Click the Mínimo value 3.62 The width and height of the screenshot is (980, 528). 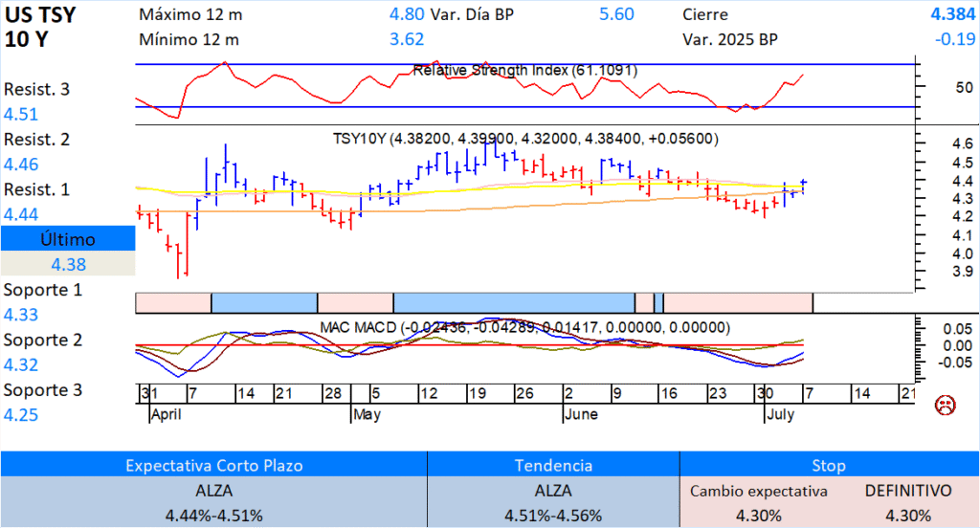click(407, 39)
